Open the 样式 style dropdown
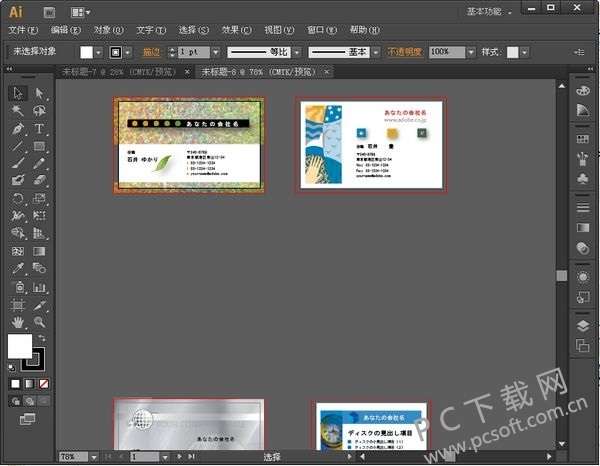 pos(525,52)
